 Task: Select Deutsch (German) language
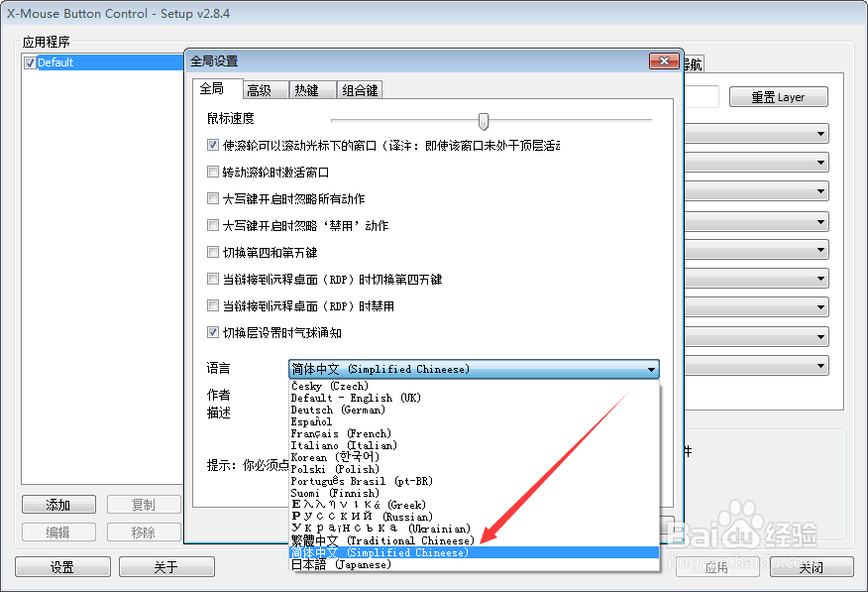(x=475, y=410)
